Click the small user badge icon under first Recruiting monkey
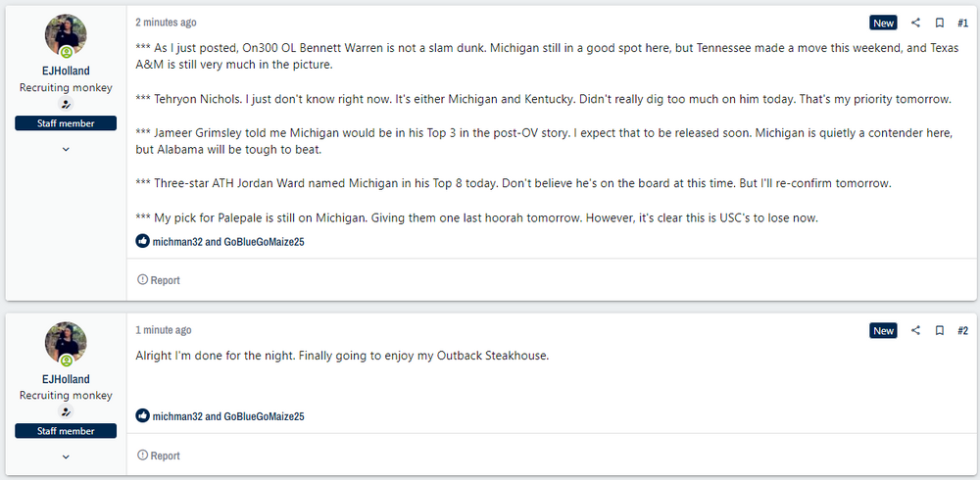The image size is (980, 480). (66, 104)
